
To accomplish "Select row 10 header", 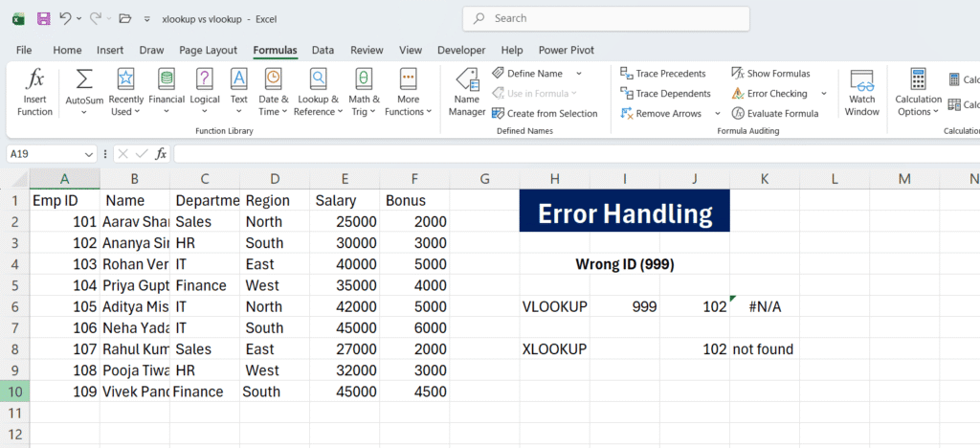I will 14,392.
